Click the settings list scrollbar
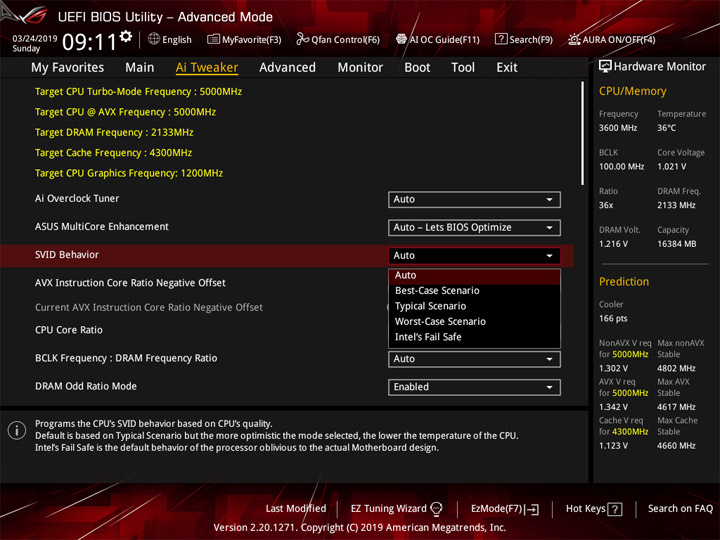The height and width of the screenshot is (540, 720). (583, 133)
